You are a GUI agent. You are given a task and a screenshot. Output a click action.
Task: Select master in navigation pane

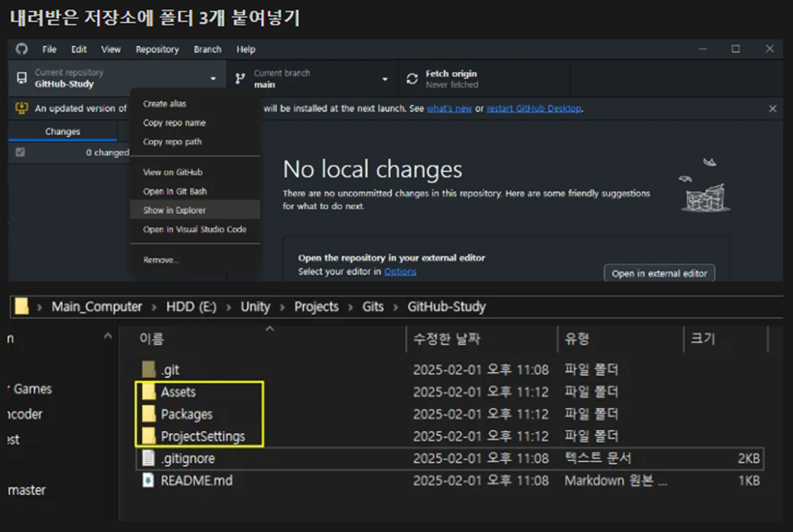[27, 490]
